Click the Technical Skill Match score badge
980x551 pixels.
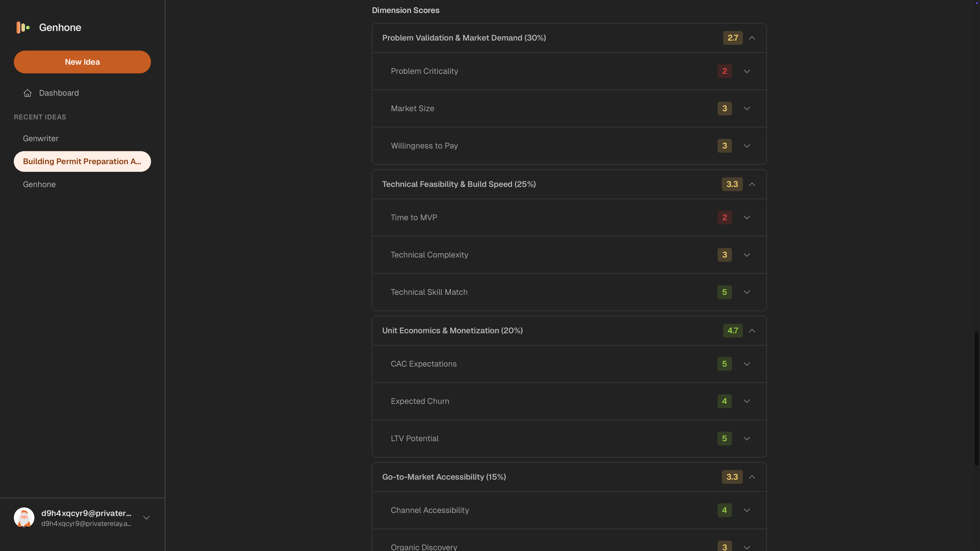(x=724, y=292)
